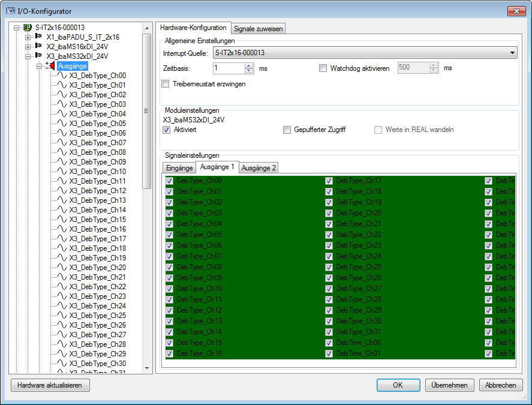The width and height of the screenshot is (532, 405).
Task: Switch to the Signale zuweisen tab
Action: [x=259, y=28]
